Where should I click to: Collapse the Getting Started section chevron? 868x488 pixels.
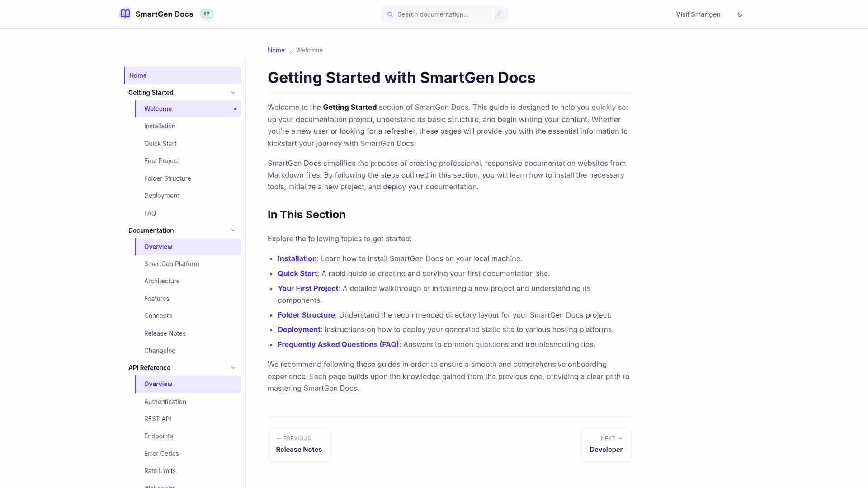(233, 93)
